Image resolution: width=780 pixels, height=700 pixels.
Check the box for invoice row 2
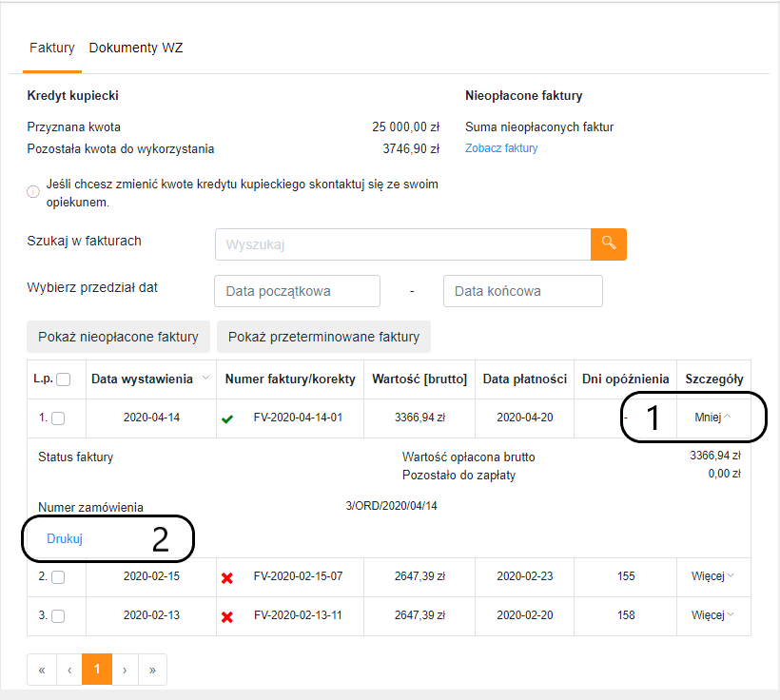pos(58,577)
